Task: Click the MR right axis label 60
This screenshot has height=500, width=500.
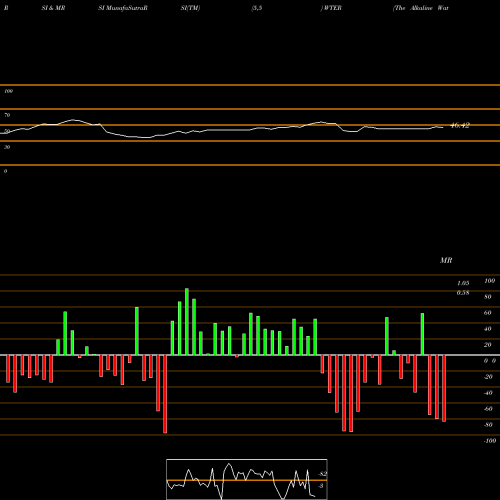Action: pos(488,313)
